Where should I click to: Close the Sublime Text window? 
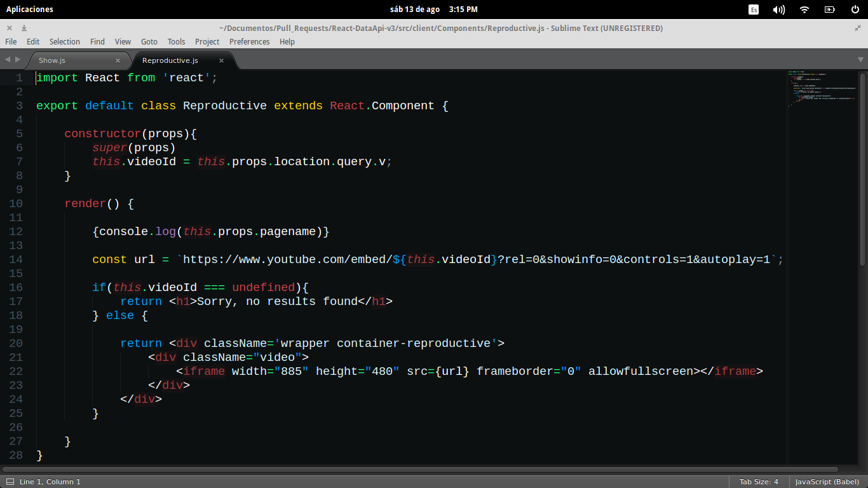[x=10, y=28]
